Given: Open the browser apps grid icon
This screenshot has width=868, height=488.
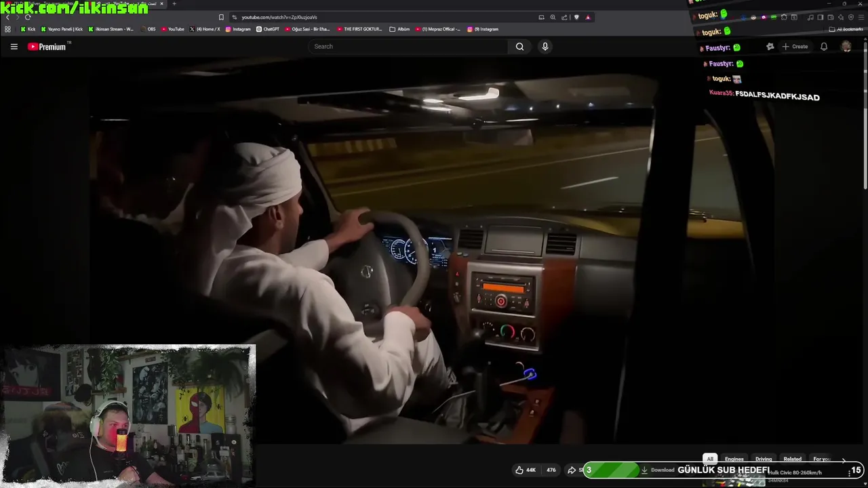Looking at the screenshot, I should [x=7, y=29].
